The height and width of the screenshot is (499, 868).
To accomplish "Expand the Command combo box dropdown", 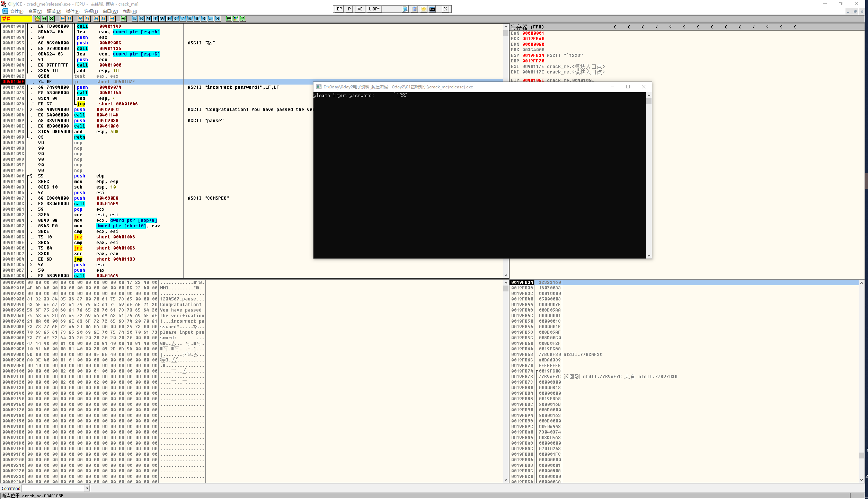I will click(x=87, y=488).
